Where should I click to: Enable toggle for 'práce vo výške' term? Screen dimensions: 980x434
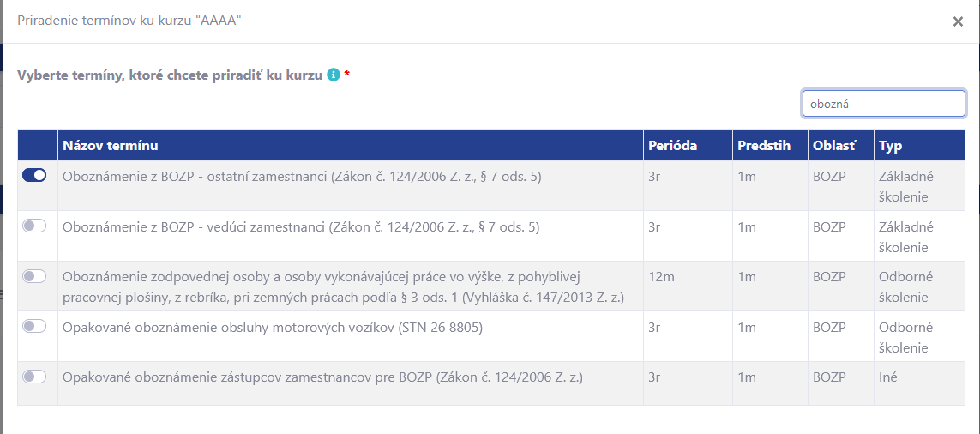34,276
